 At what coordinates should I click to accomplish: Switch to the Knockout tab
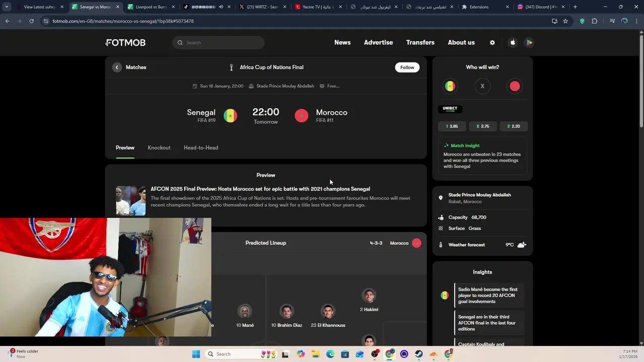159,148
